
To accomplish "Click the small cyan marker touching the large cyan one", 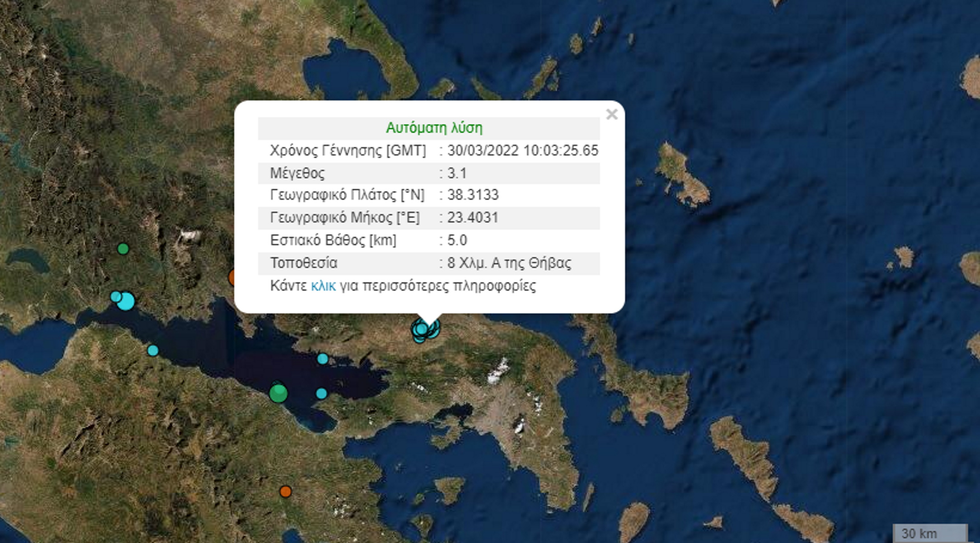I will [x=116, y=297].
